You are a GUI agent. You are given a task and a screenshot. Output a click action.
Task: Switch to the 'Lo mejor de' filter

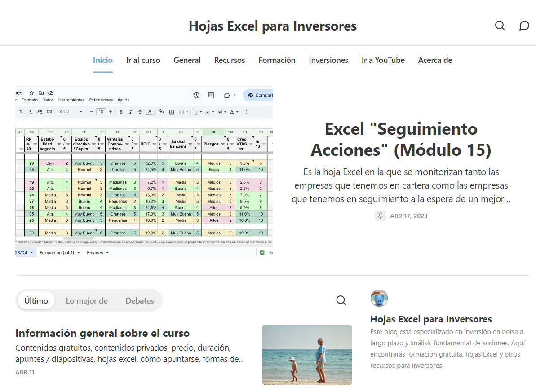(x=87, y=301)
